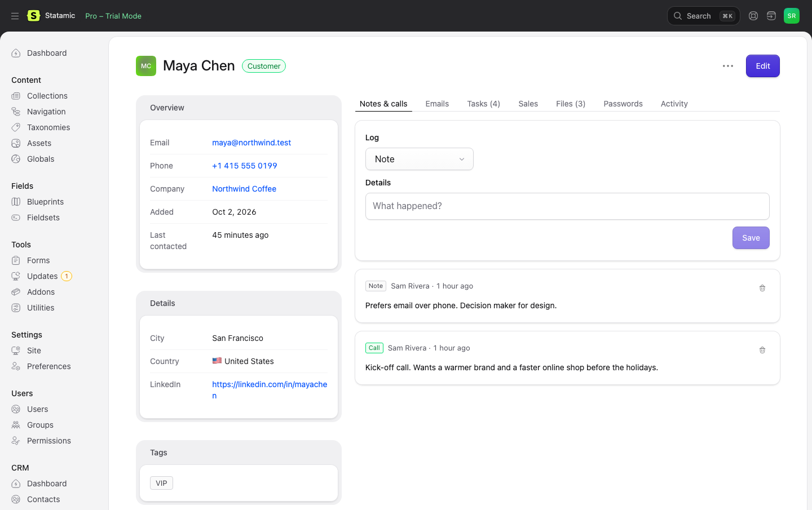Image resolution: width=812 pixels, height=510 pixels.
Task: Open the maya@northwind.test email link
Action: point(251,143)
